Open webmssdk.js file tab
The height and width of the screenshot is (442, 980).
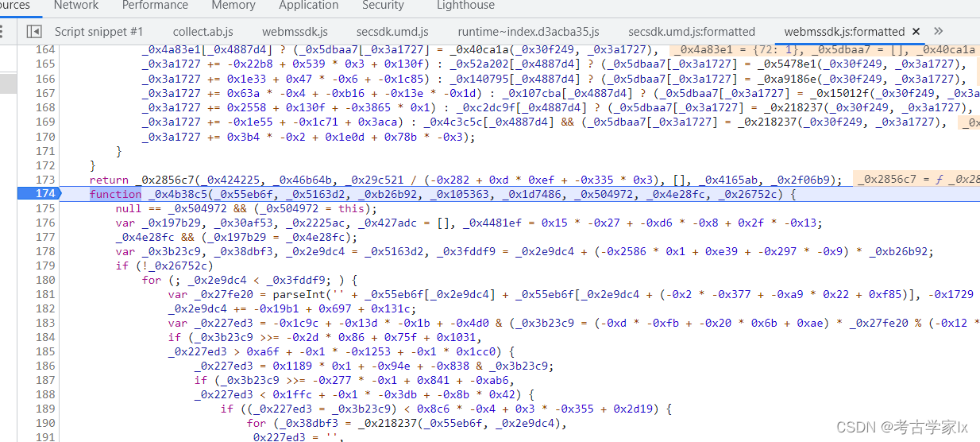click(295, 32)
